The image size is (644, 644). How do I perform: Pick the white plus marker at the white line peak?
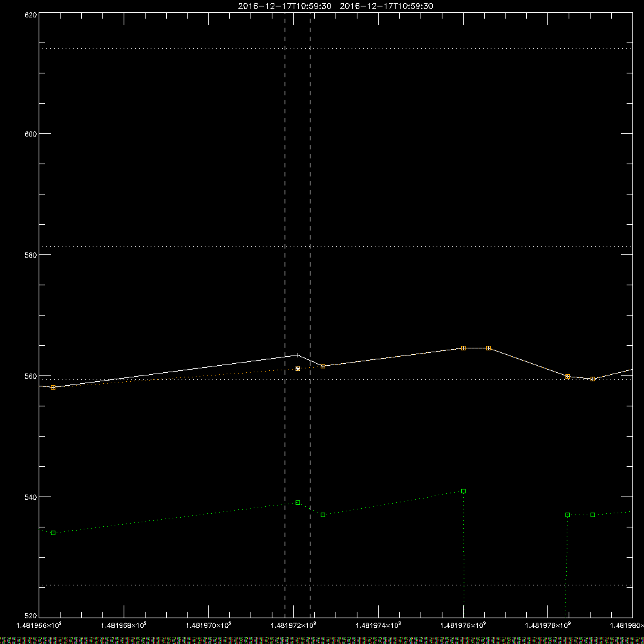click(x=298, y=355)
